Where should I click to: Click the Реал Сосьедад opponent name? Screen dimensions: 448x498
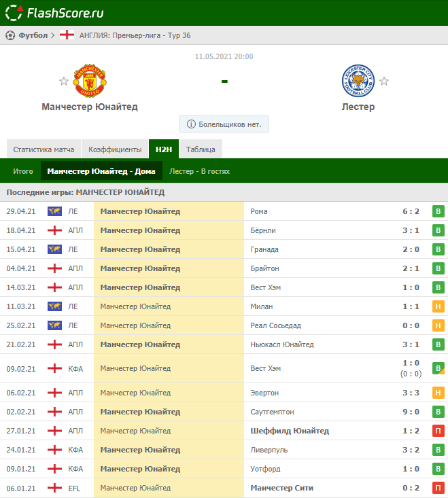pyautogui.click(x=275, y=325)
